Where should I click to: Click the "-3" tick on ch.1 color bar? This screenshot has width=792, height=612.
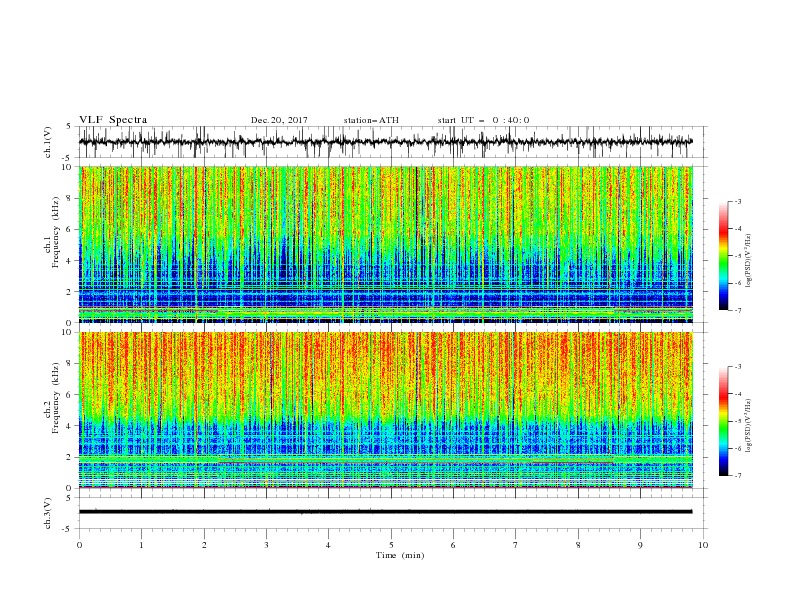737,201
